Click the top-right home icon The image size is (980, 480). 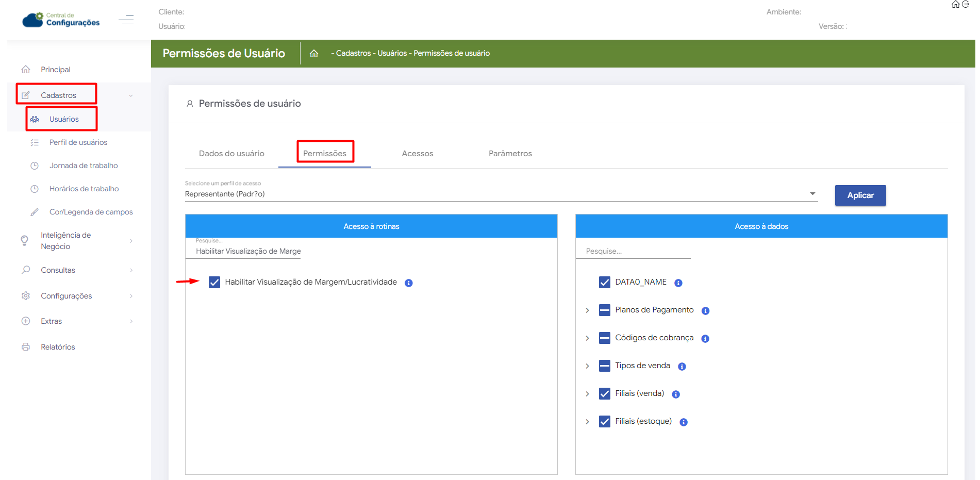point(955,5)
